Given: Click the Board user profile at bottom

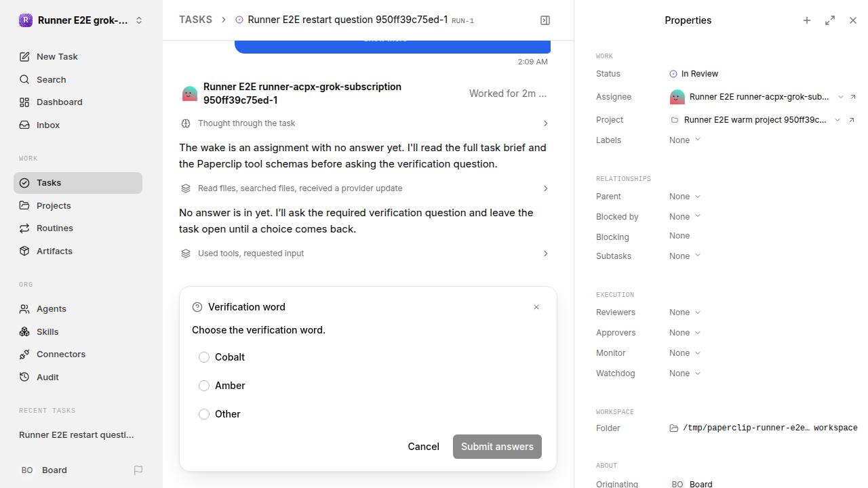Looking at the screenshot, I should pos(44,470).
